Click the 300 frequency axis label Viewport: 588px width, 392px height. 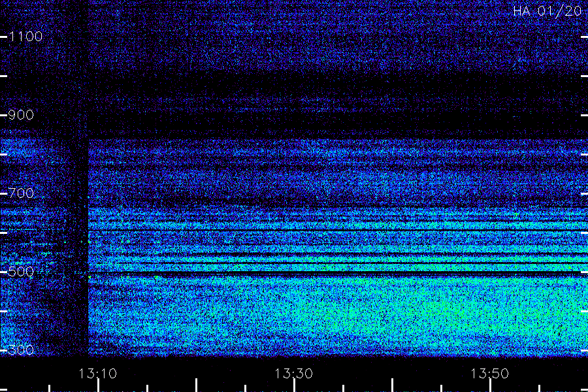pos(21,350)
